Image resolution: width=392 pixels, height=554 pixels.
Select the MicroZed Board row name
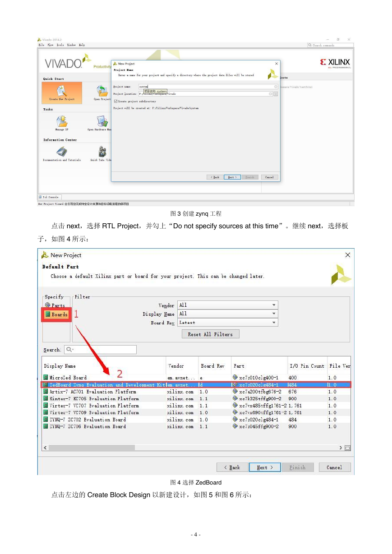click(68, 378)
